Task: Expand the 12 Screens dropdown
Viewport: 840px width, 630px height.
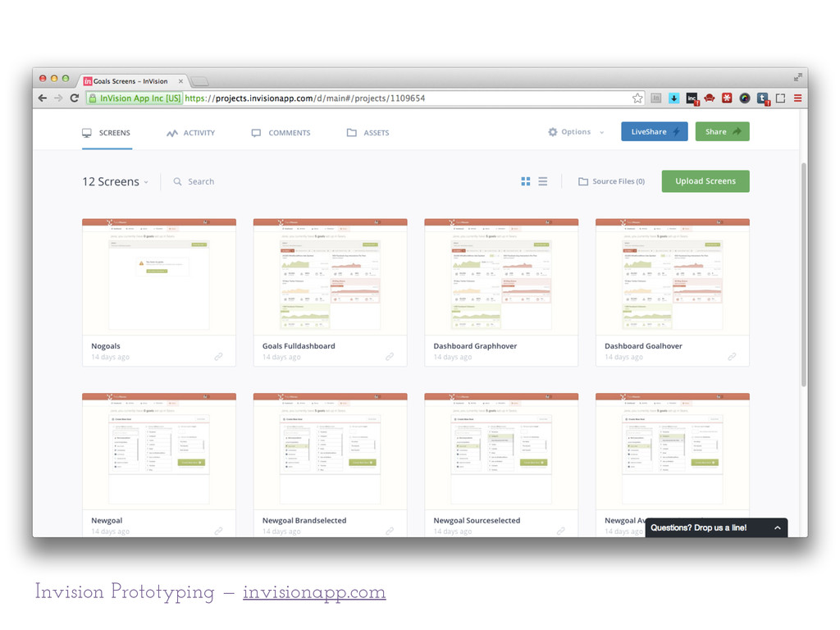Action: (x=146, y=182)
